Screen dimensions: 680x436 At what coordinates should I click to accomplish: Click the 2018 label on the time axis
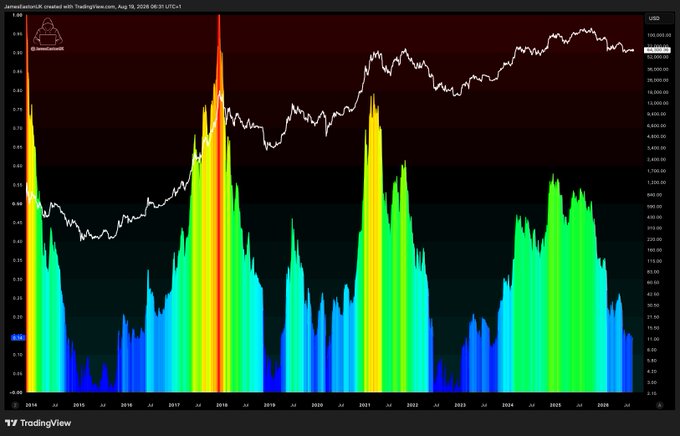222,405
